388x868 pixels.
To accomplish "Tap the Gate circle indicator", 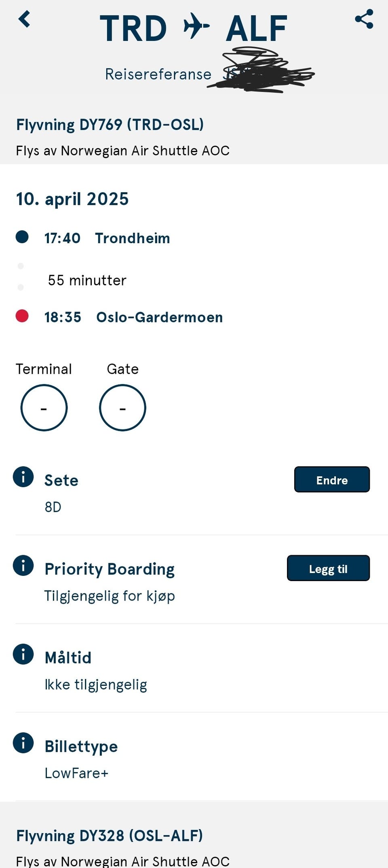I will (122, 407).
